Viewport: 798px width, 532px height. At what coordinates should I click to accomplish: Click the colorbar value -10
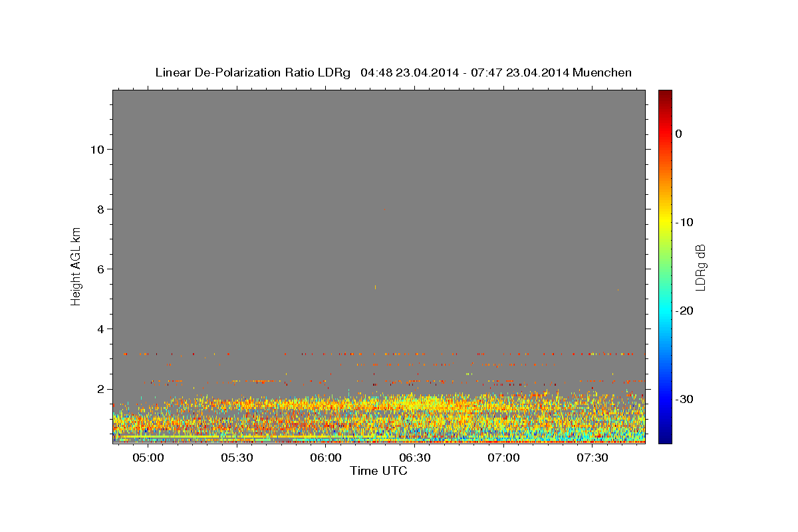[x=685, y=222]
